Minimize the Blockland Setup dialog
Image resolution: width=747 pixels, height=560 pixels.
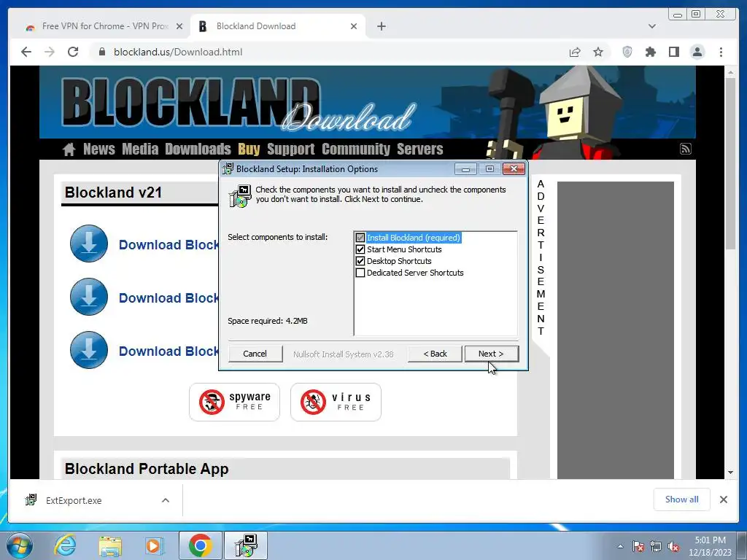[465, 168]
